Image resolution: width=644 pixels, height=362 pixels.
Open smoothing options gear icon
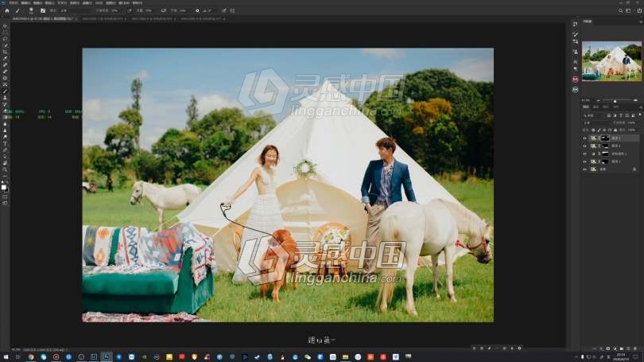197,10
